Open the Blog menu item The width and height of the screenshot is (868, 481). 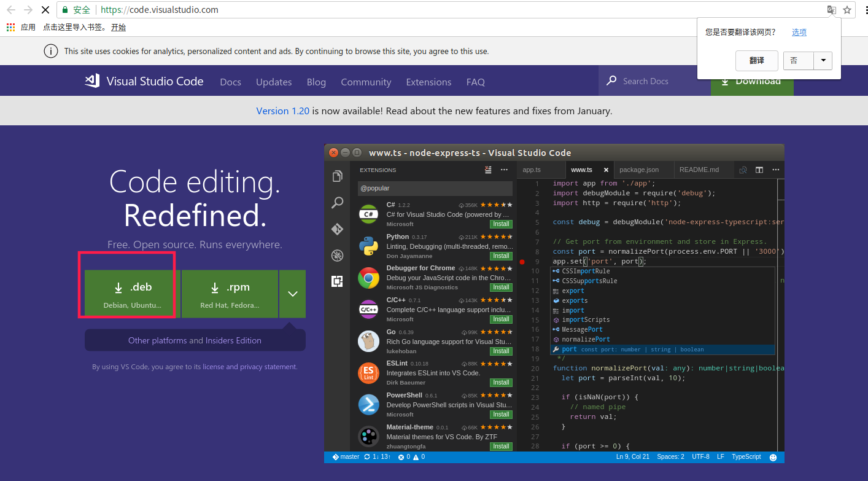[x=316, y=82]
